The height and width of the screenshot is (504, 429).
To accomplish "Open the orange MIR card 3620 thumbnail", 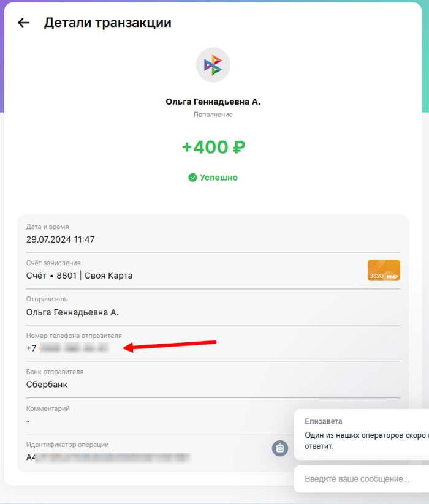I will pos(384,270).
